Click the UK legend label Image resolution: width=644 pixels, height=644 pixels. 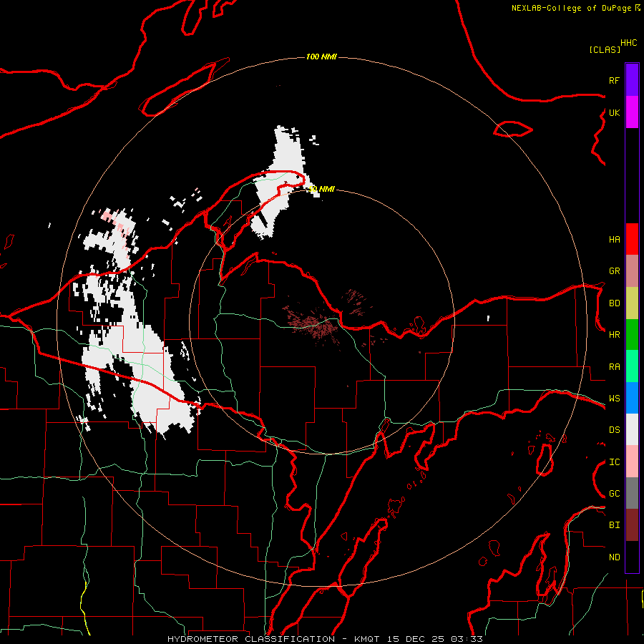coord(614,112)
